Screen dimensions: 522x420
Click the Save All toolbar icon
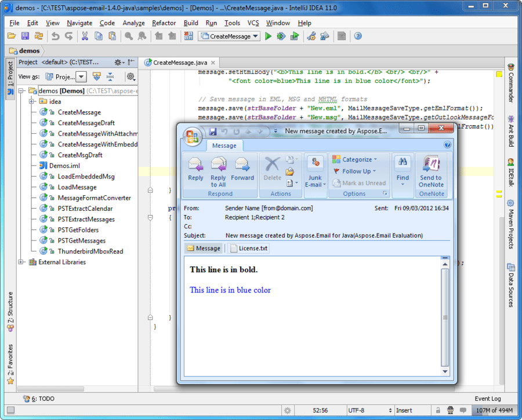coord(26,36)
